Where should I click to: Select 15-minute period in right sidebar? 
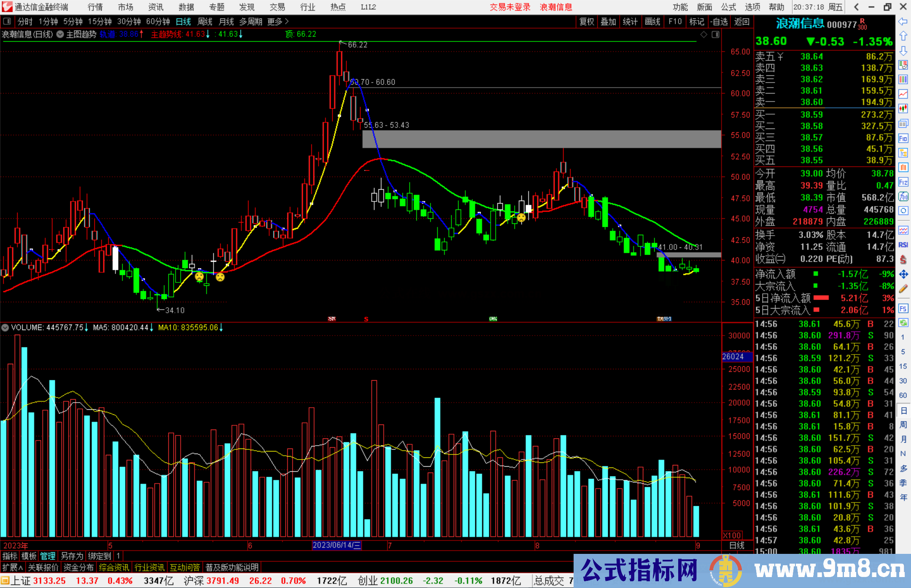[x=903, y=366]
